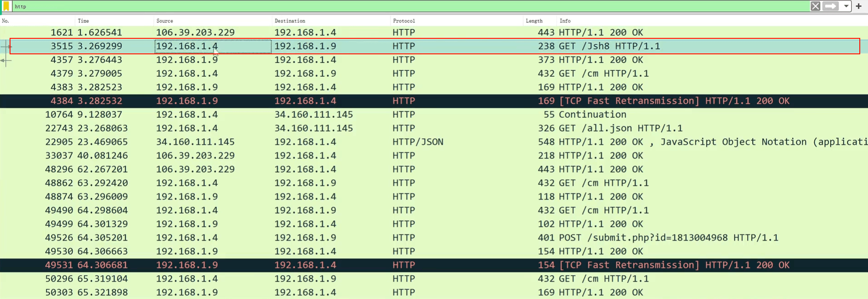Viewport: 868px width, 299px height.
Task: Select TCP Fast Retransmission packet 49531
Action: point(434,265)
